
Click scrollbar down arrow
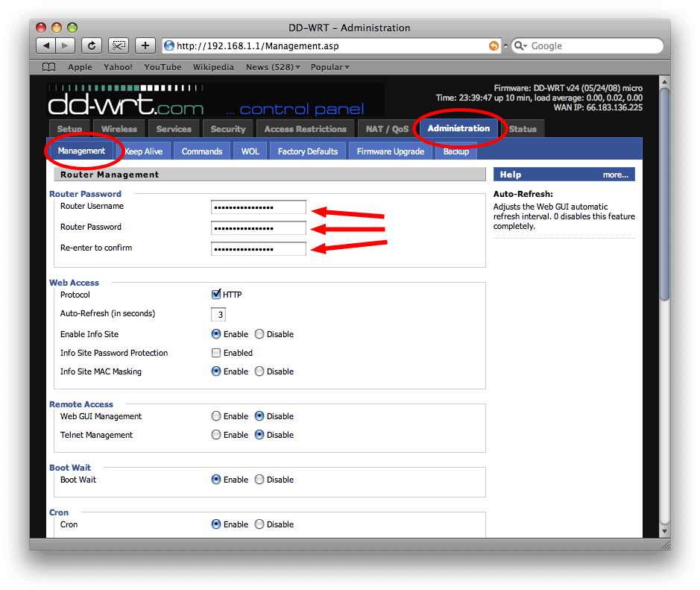(x=664, y=531)
